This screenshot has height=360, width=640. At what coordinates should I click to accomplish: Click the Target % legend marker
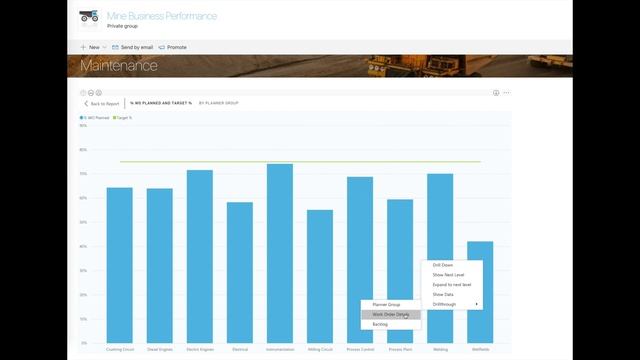[x=114, y=118]
